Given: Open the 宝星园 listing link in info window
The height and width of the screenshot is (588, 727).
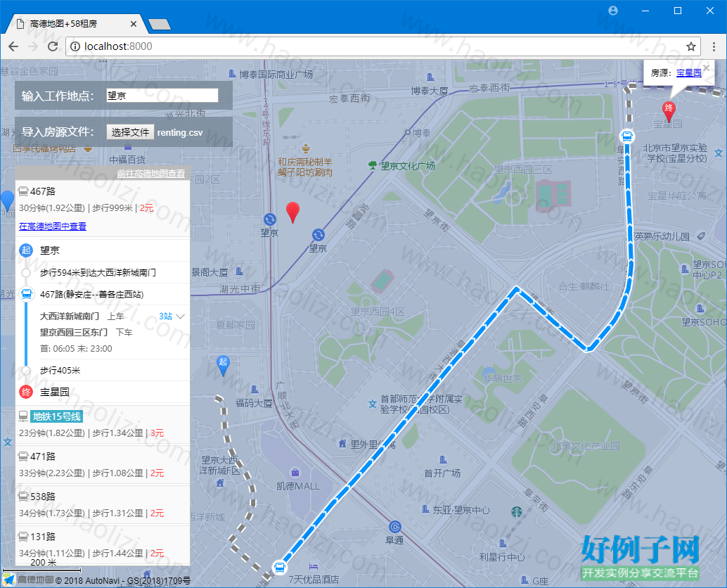Looking at the screenshot, I should click(x=689, y=73).
